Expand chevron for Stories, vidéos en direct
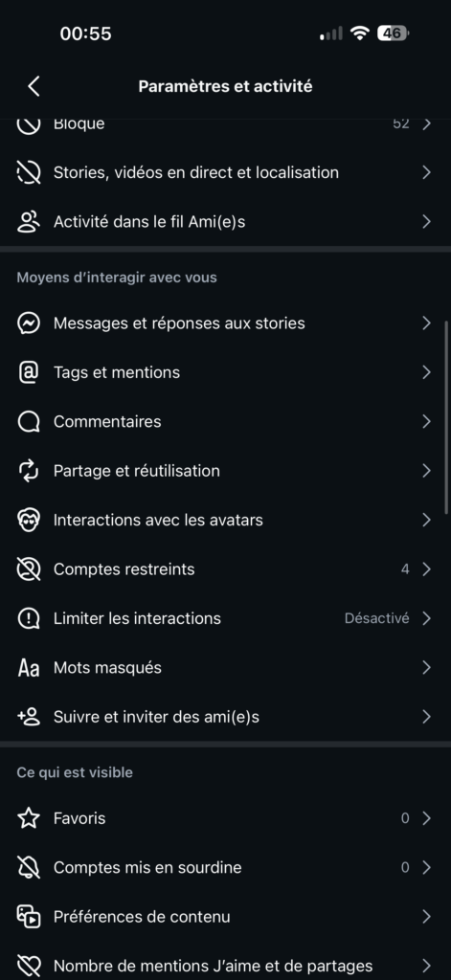This screenshot has width=451, height=980. (x=427, y=172)
